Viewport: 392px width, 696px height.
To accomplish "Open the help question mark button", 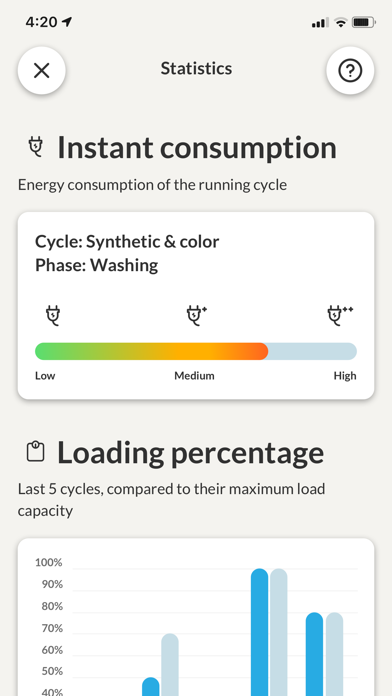I will (x=350, y=70).
